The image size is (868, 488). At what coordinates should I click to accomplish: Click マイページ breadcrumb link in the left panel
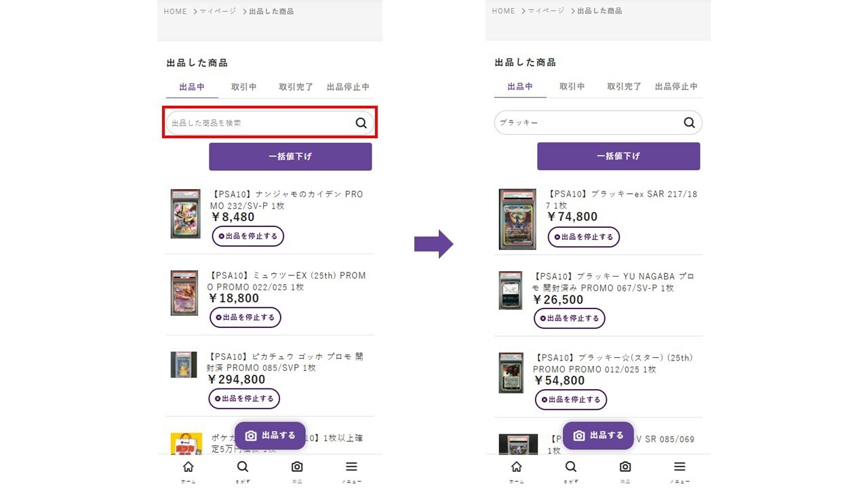coord(218,12)
